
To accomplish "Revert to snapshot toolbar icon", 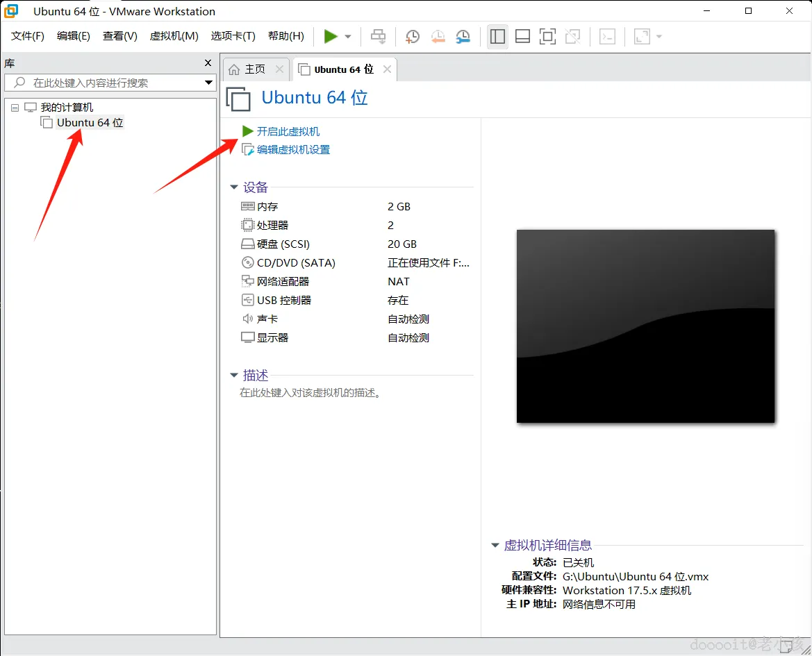I will [438, 37].
